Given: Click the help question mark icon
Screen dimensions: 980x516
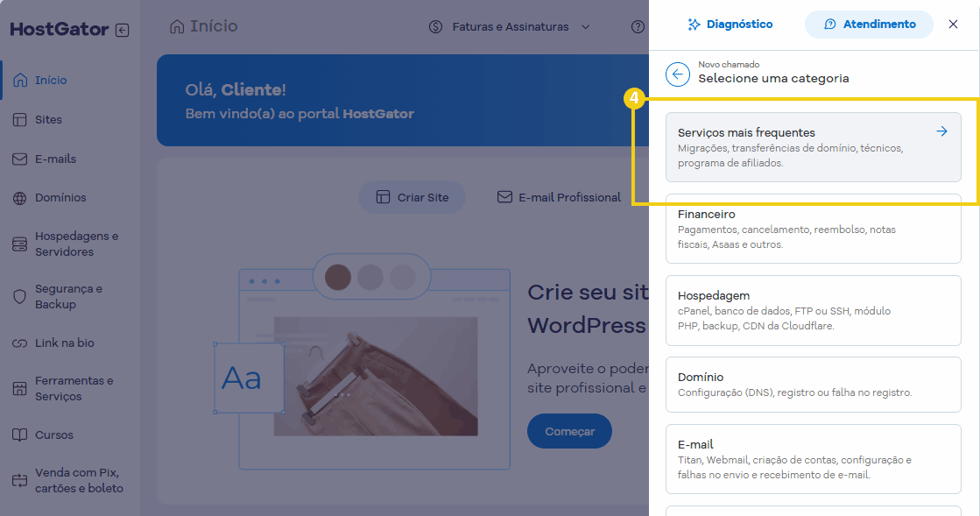Looking at the screenshot, I should tap(638, 27).
